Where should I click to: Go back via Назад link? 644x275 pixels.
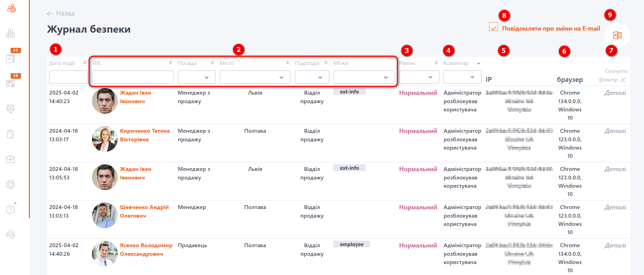tap(61, 13)
